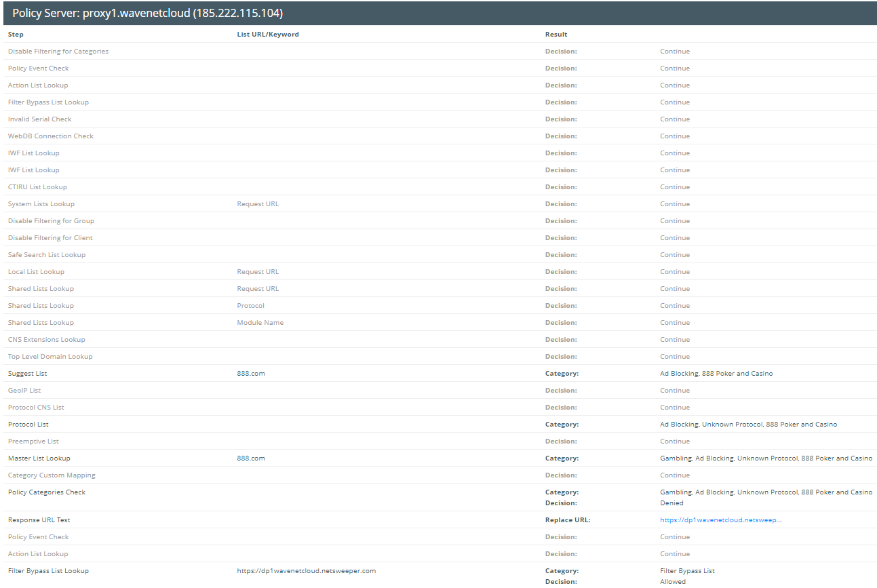The image size is (877, 588).
Task: Click the Result column header
Action: point(556,35)
